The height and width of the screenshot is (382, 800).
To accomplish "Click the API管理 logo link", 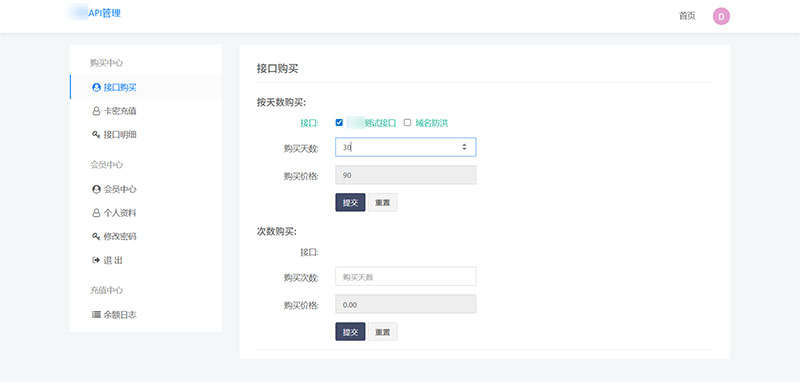I will pyautogui.click(x=95, y=13).
